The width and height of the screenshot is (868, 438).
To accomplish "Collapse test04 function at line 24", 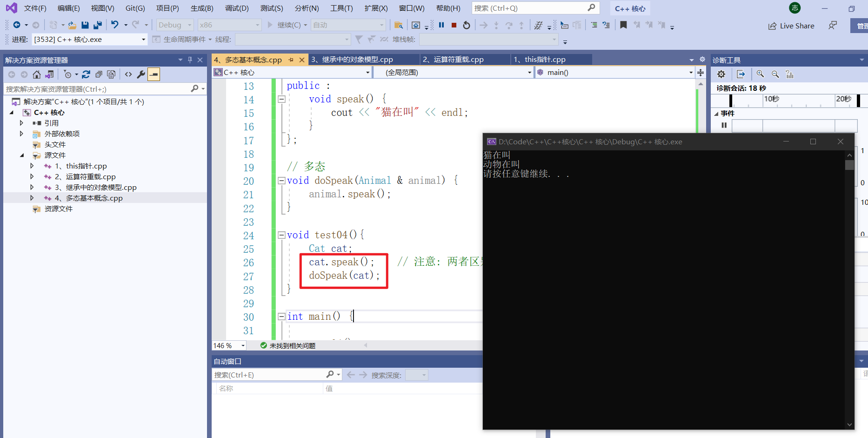I will [281, 235].
